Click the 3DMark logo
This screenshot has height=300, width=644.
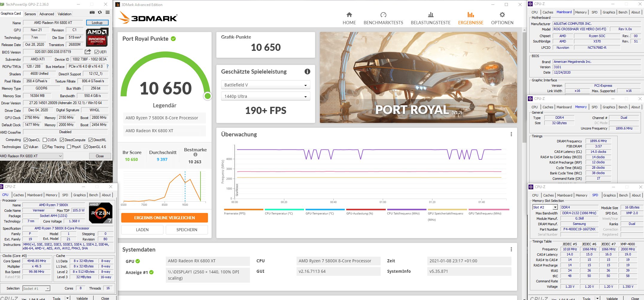coord(148,18)
